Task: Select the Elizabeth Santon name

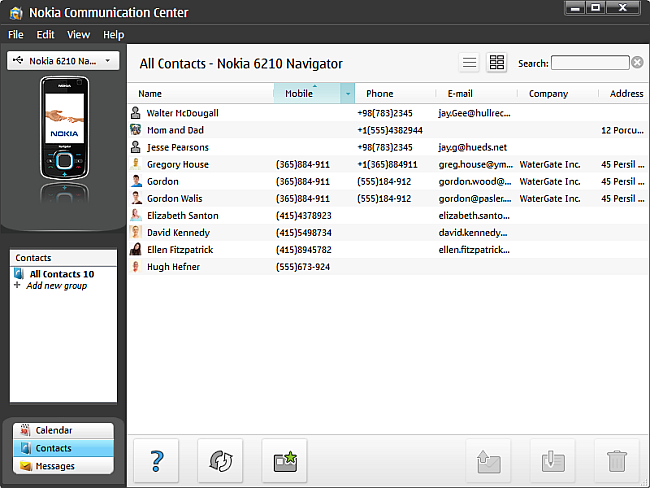Action: [183, 216]
